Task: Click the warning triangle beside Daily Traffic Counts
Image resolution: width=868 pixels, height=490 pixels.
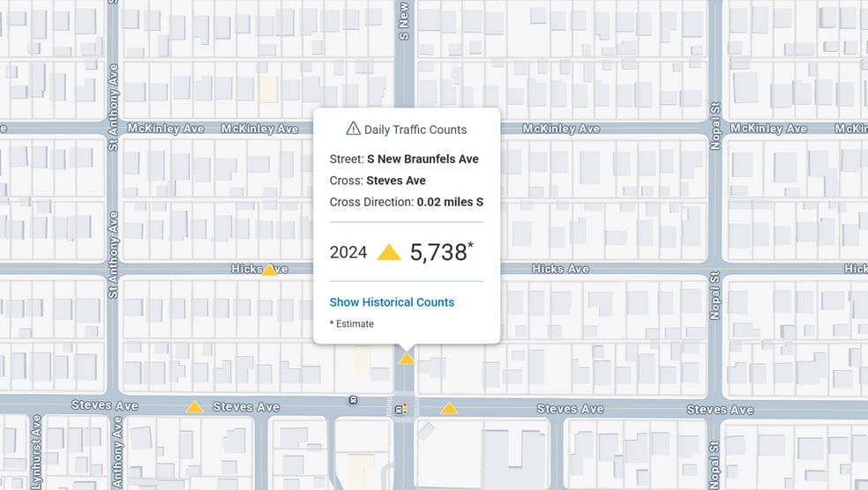Action: coord(353,129)
